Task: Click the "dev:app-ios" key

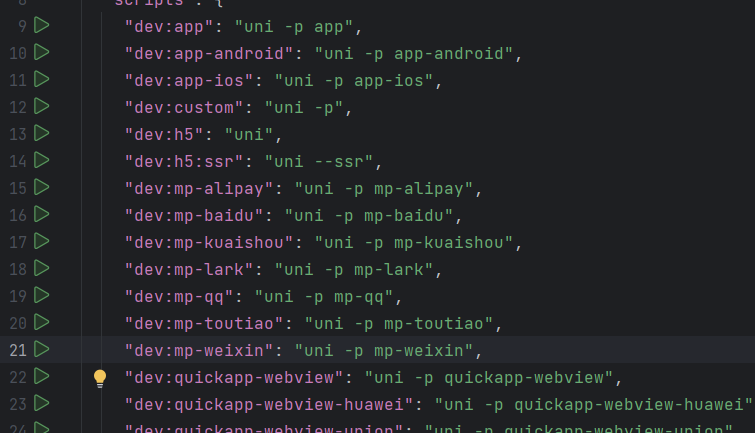Action: click(x=189, y=81)
